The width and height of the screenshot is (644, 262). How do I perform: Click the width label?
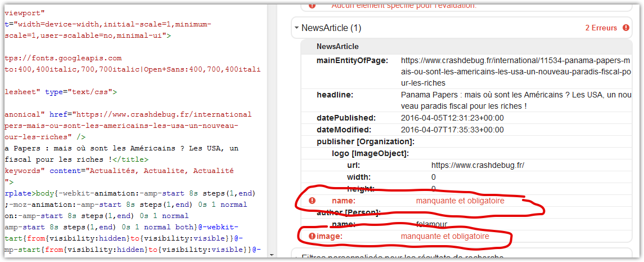(358, 177)
